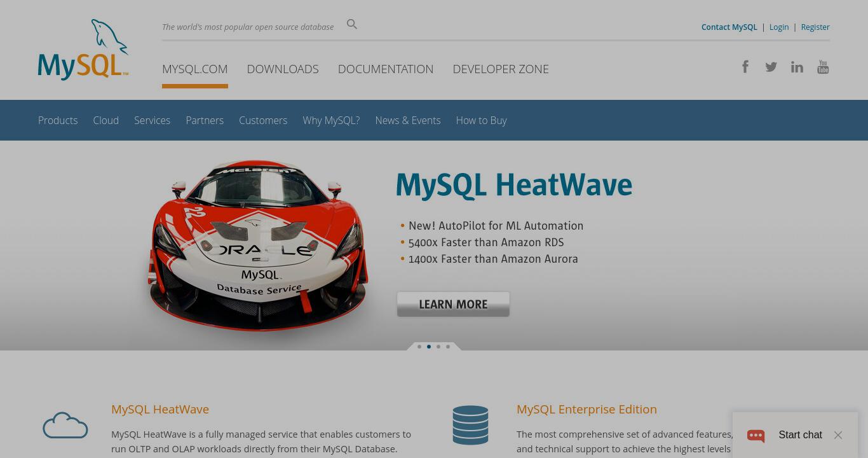Open the News & Events menu item
Image resolution: width=868 pixels, height=458 pixels.
click(x=408, y=120)
